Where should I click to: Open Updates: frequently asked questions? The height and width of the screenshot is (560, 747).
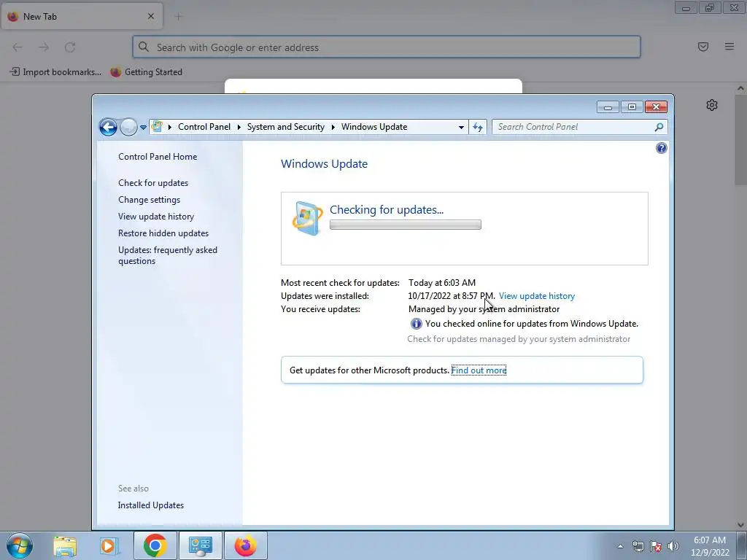[x=168, y=255]
